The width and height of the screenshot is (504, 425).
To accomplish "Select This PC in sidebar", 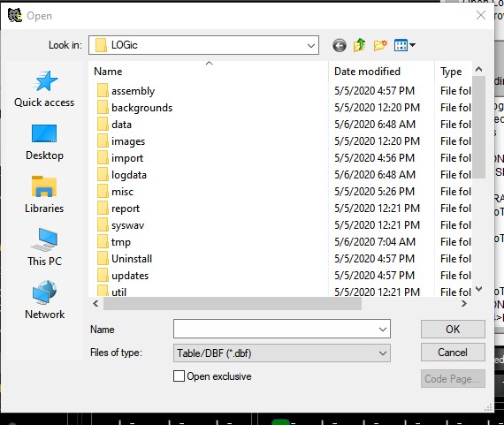I will tap(44, 247).
